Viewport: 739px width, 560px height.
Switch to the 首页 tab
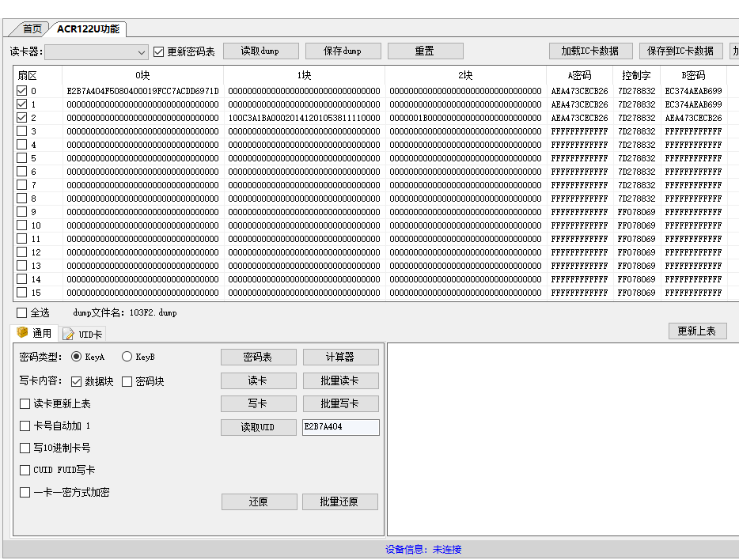32,28
